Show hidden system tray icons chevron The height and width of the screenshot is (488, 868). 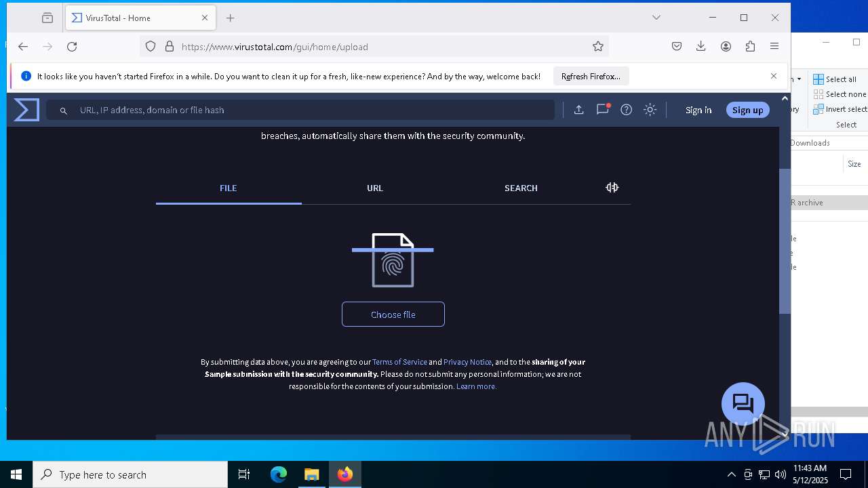pyautogui.click(x=731, y=474)
